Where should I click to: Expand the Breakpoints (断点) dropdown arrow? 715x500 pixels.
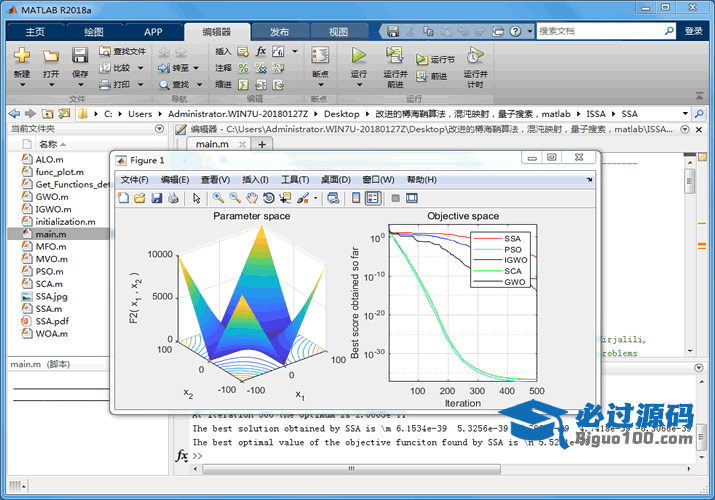[x=320, y=85]
